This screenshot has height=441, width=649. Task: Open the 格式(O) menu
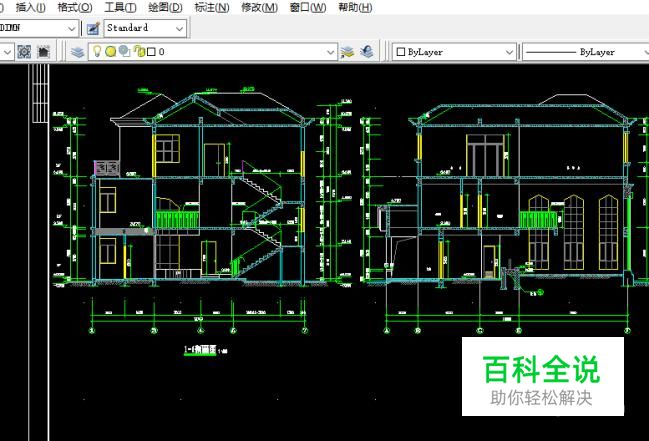tap(75, 7)
